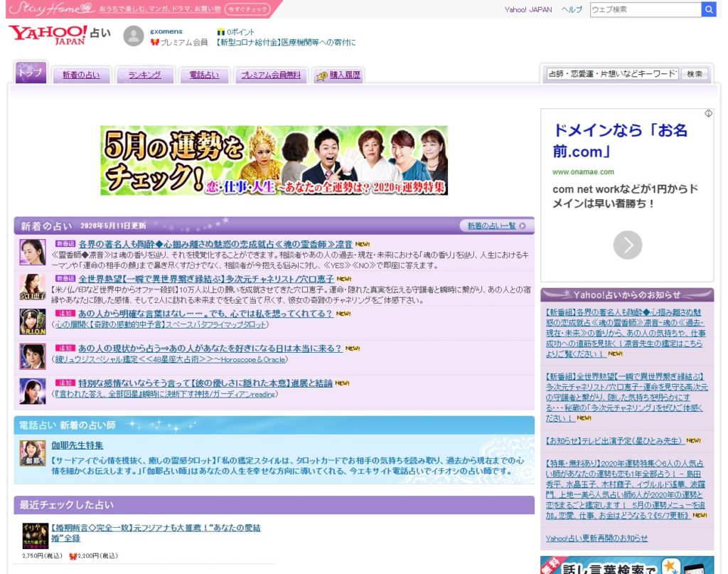728x574 pixels.
Task: Focus the ウェブ検索 input field
Action: 646,9
